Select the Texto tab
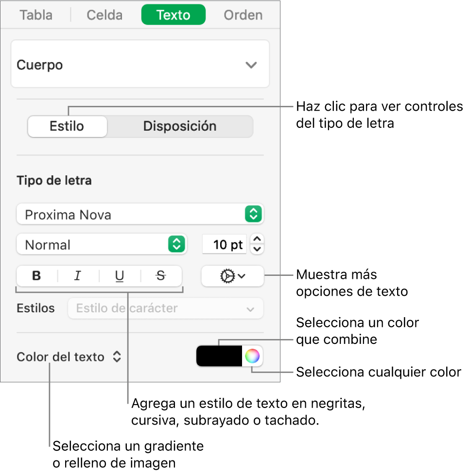Screen dimensions: 470x476 pyautogui.click(x=174, y=15)
